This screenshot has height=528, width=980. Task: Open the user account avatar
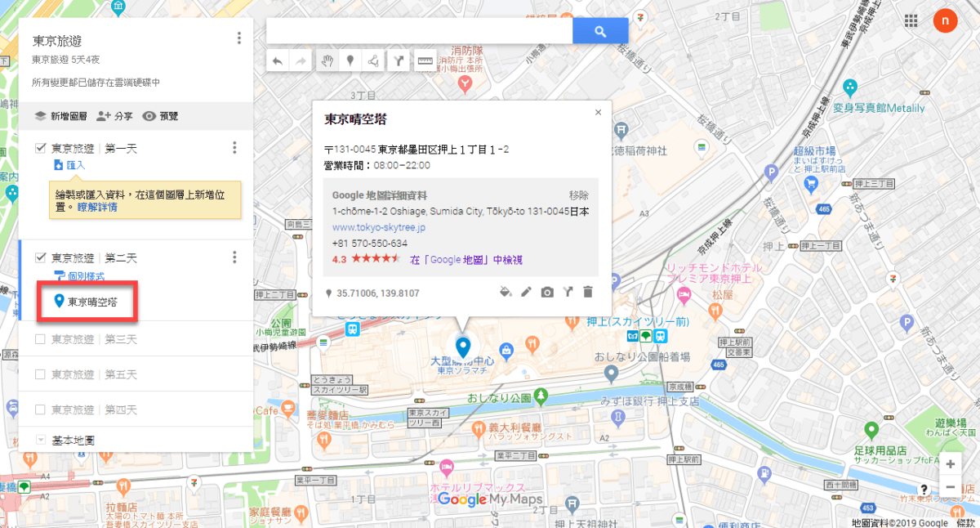945,20
